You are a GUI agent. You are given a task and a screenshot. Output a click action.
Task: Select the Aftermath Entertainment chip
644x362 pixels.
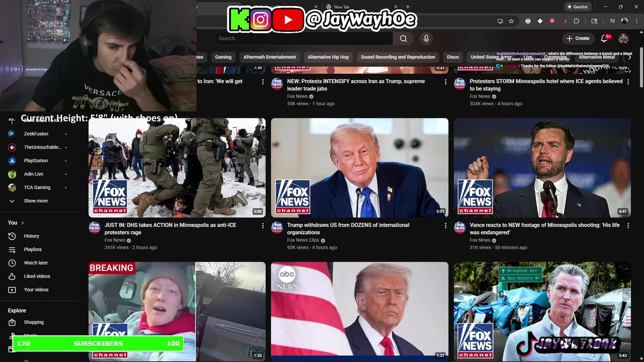(270, 57)
